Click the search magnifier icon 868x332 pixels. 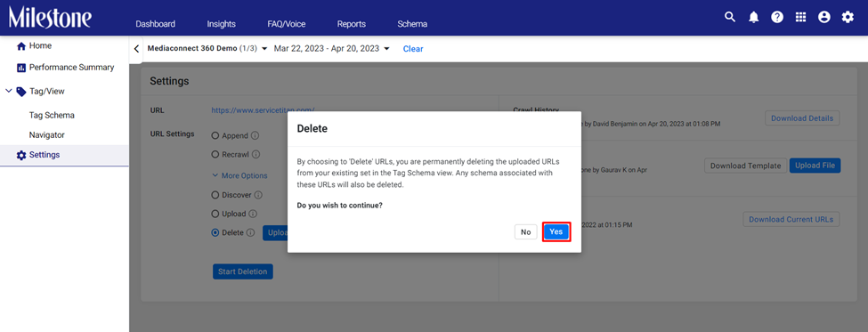point(730,17)
